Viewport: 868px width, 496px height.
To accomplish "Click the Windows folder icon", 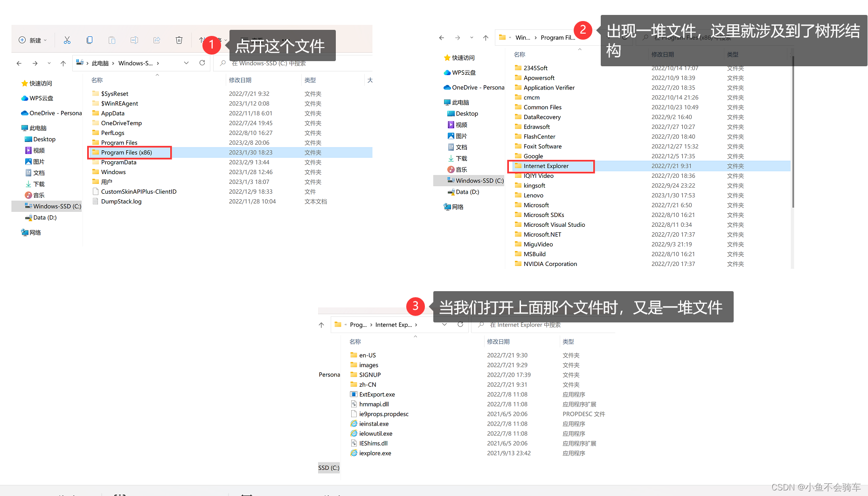I will pos(96,172).
